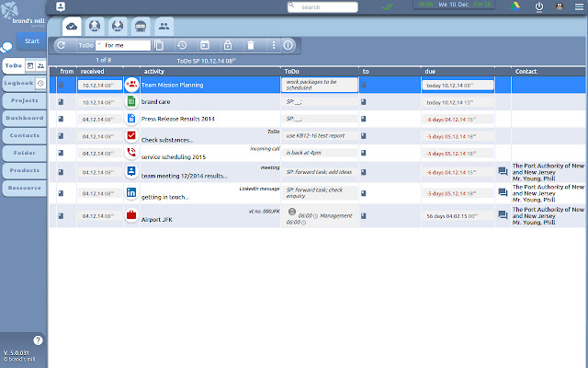
Task: Click the Start button
Action: [31, 40]
